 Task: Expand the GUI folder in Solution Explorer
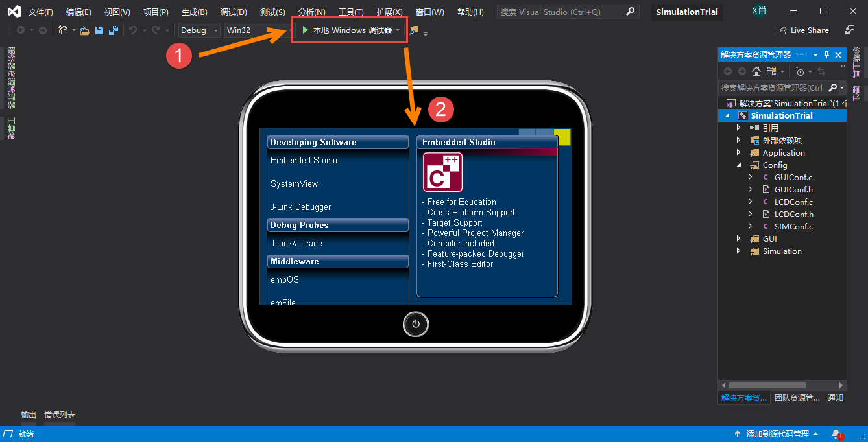coord(739,238)
